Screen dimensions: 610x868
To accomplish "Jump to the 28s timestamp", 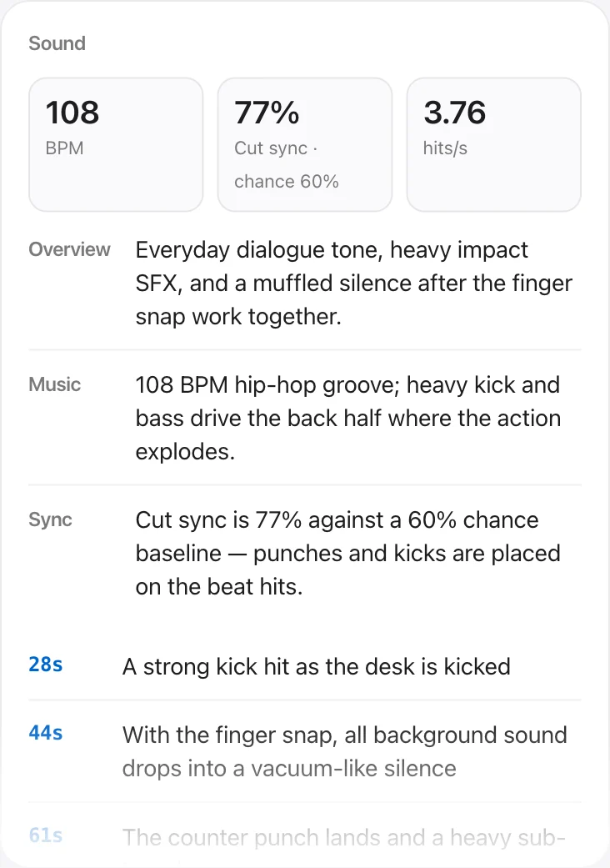I will [x=45, y=665].
